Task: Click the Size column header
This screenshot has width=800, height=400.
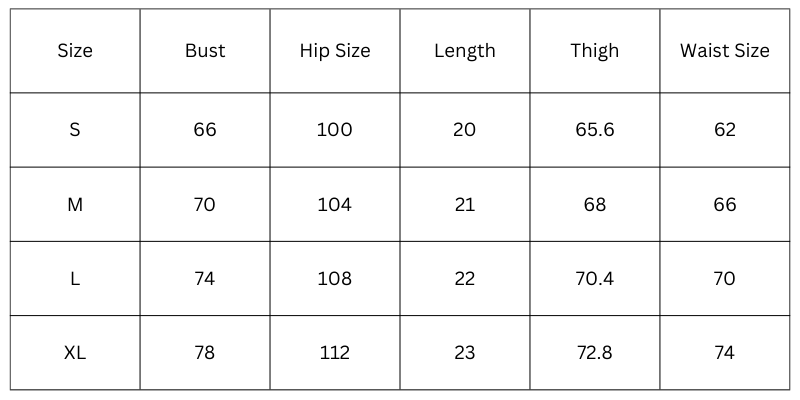Action: pos(75,51)
